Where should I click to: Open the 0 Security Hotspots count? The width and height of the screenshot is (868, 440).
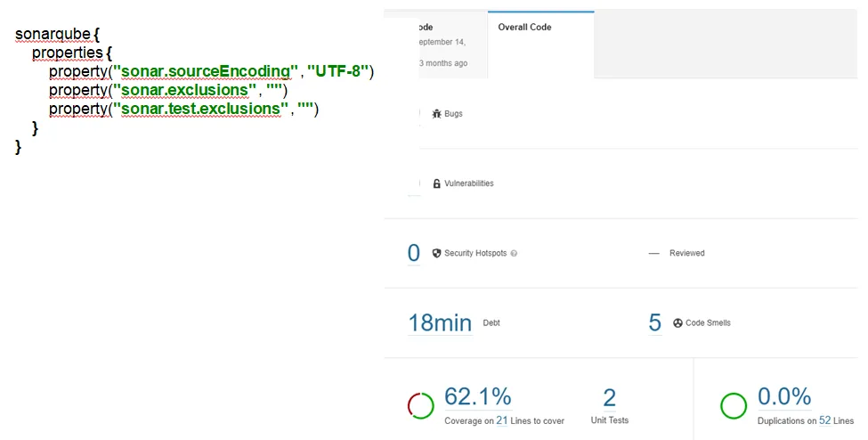pos(413,253)
